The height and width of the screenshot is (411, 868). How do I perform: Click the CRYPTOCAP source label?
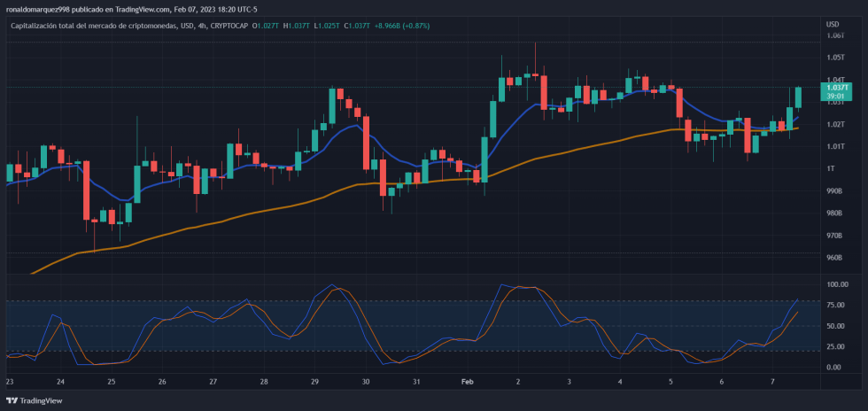(x=229, y=26)
